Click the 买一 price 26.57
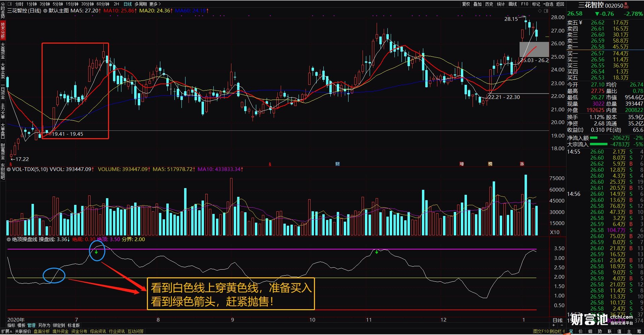The height and width of the screenshot is (335, 644). click(597, 53)
